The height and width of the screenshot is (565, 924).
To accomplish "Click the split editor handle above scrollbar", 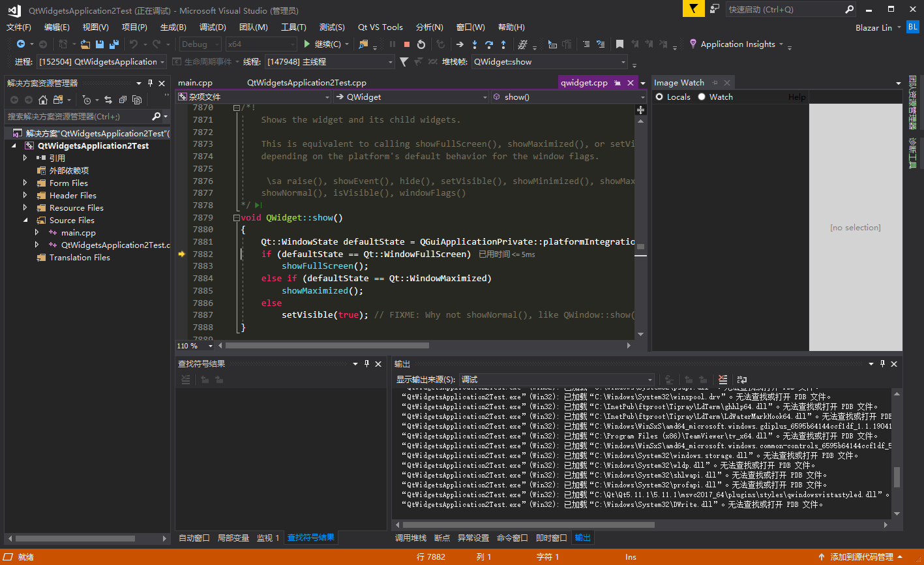I will coord(640,110).
